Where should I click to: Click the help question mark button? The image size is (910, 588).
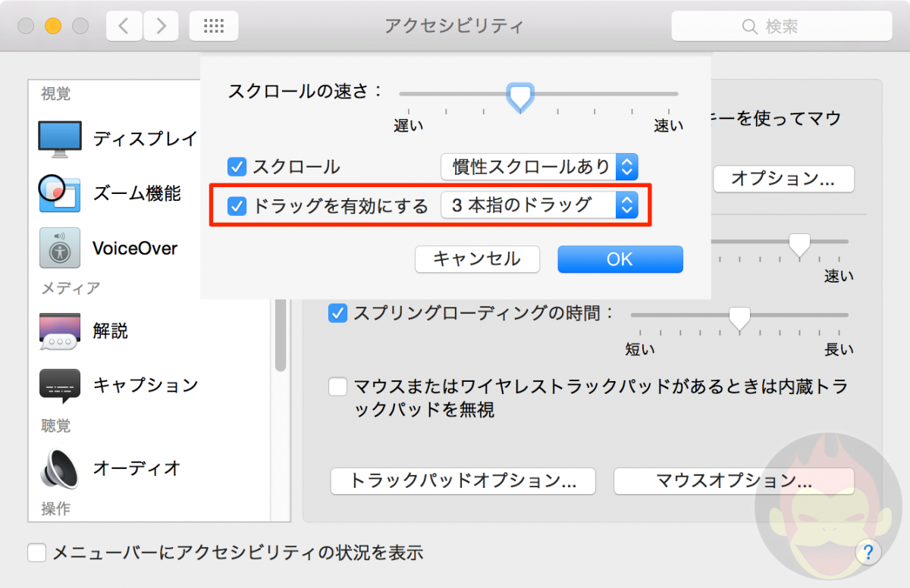point(868,552)
